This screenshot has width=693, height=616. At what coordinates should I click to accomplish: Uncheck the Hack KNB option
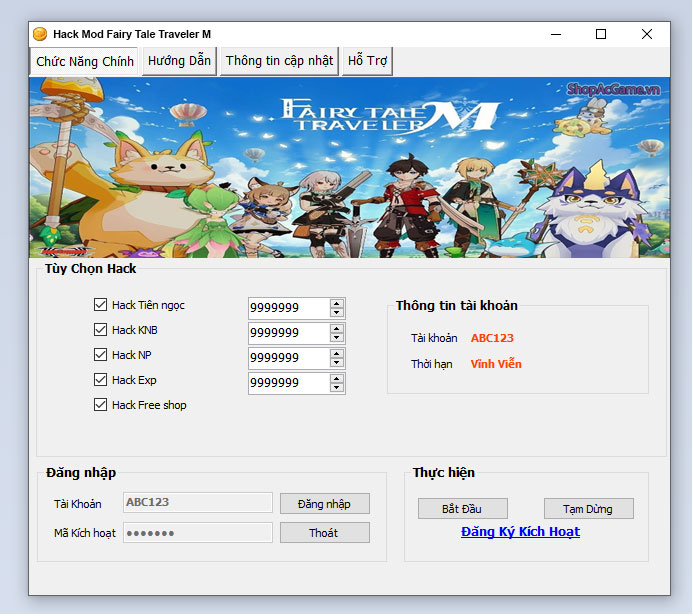coord(100,330)
